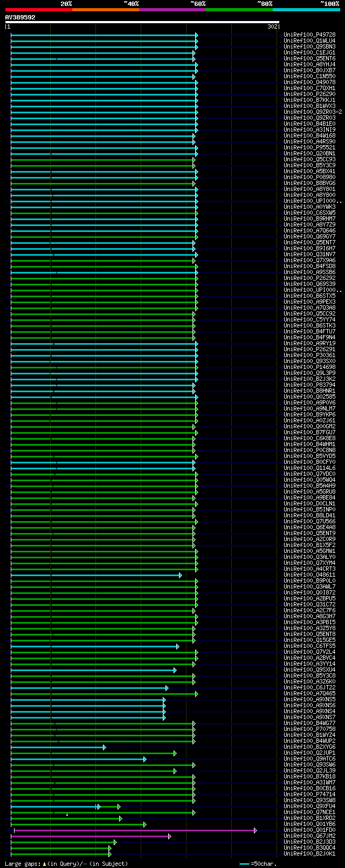345x868 pixels.
Task: Select hit label UniRef100_D0CLN1
Action: (309, 503)
